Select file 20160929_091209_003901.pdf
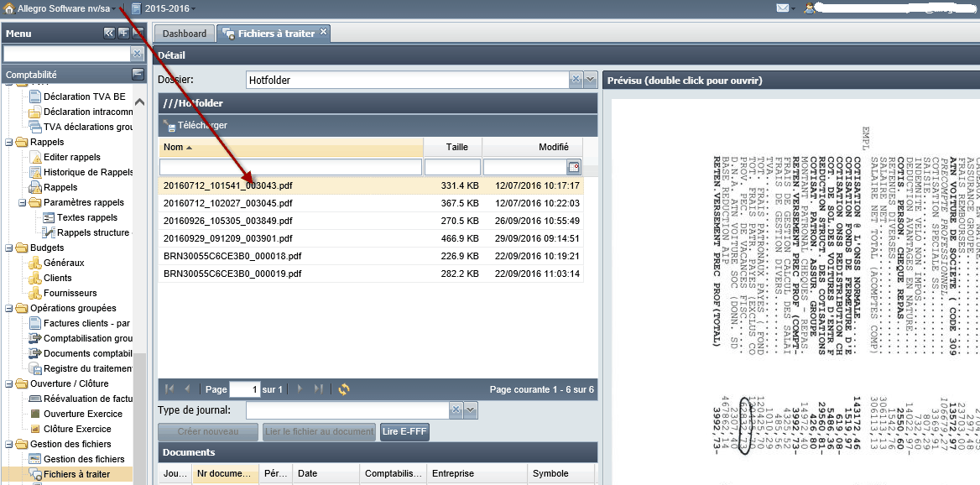Image resolution: width=980 pixels, height=485 pixels. point(371,238)
